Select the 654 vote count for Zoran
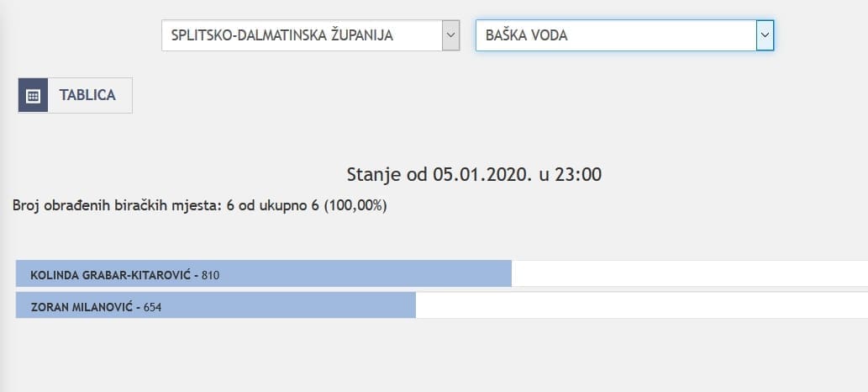This screenshot has width=868, height=392. 152,307
